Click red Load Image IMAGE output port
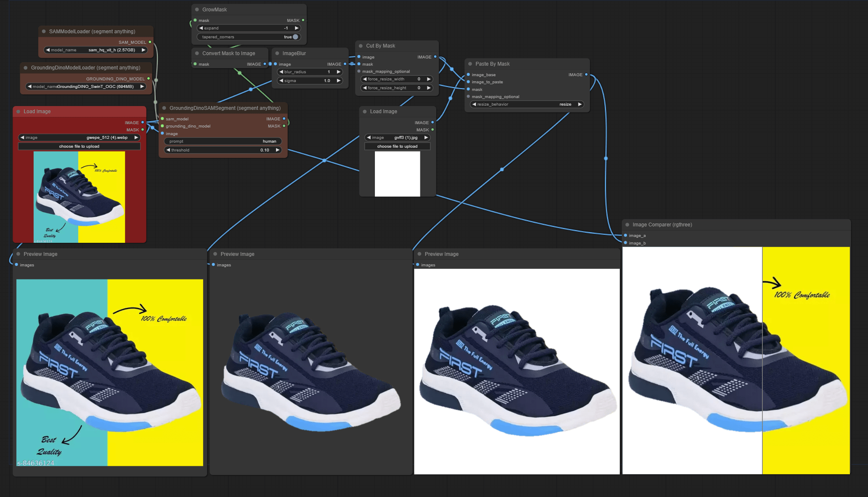The width and height of the screenshot is (868, 497). [x=143, y=122]
